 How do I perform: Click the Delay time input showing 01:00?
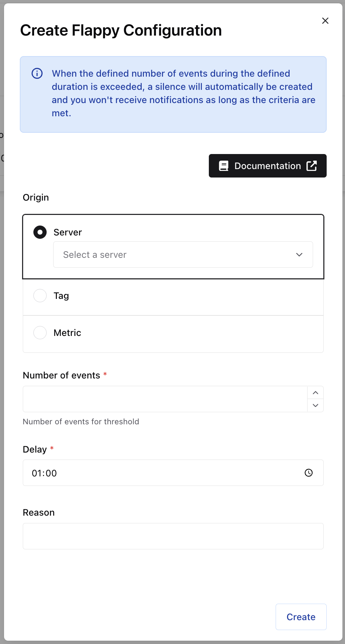161,473
